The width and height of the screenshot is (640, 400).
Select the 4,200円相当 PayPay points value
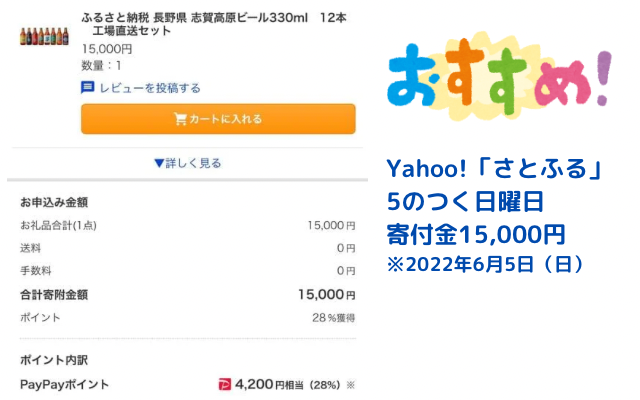click(269, 384)
